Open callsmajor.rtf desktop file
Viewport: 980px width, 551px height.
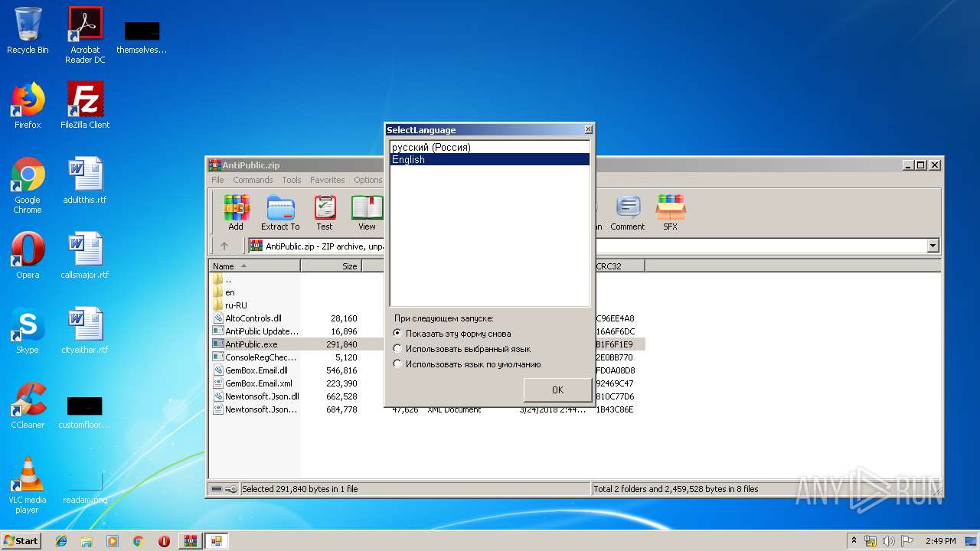85,256
